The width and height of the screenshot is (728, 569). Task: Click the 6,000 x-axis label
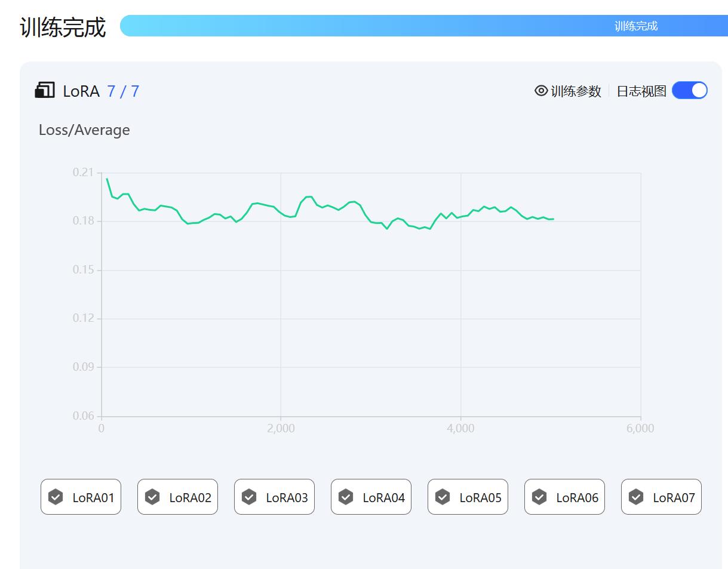640,429
